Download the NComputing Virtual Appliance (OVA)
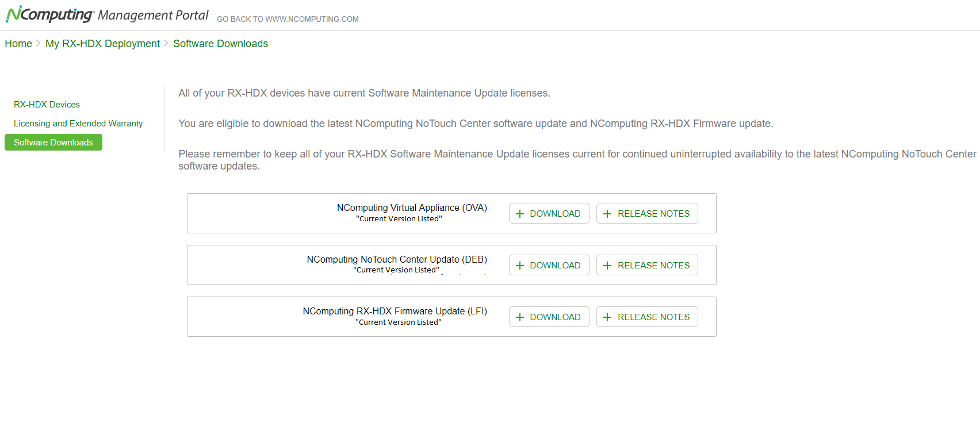Image resolution: width=980 pixels, height=446 pixels. [x=549, y=213]
